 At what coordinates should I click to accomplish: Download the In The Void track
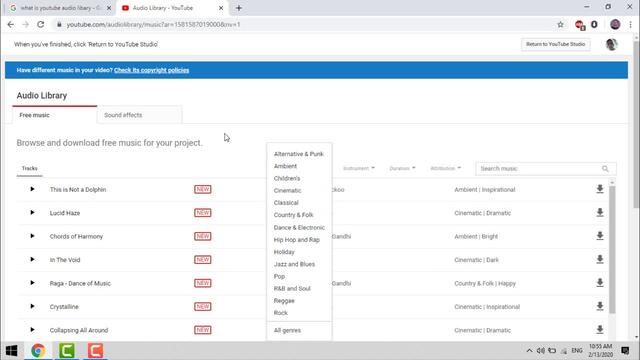click(600, 259)
